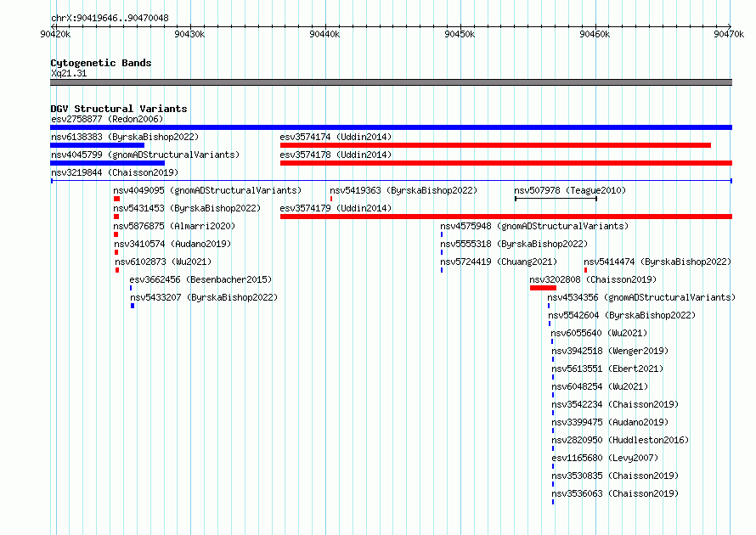Click red bar of esv3574179

[x=506, y=217]
